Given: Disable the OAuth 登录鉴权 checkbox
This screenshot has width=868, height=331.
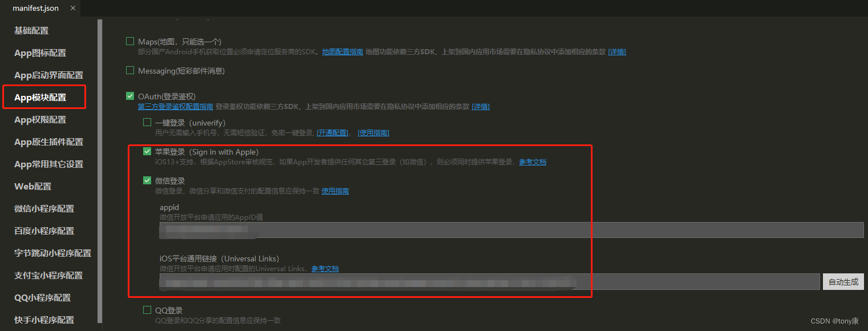Looking at the screenshot, I should [x=129, y=96].
